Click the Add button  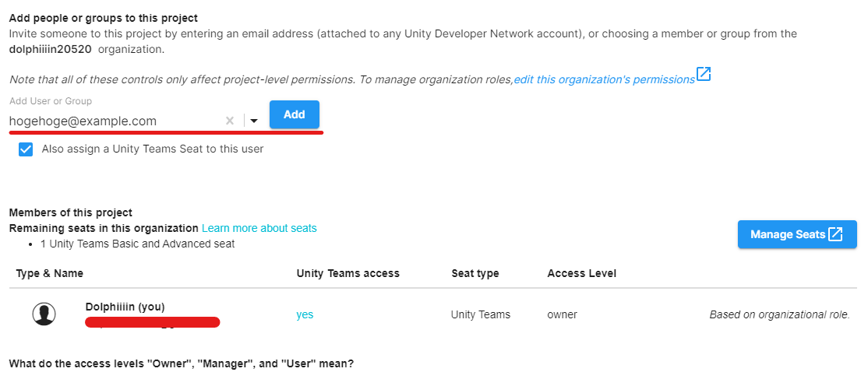(294, 114)
